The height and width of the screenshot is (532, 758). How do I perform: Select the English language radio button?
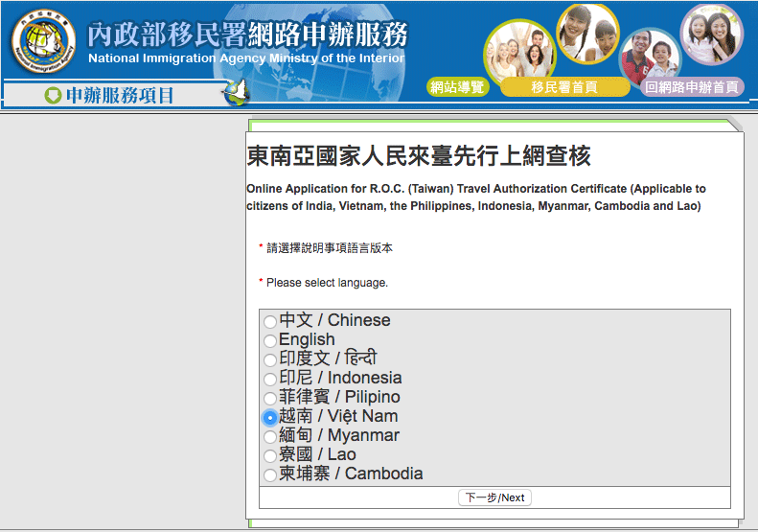pos(270,341)
